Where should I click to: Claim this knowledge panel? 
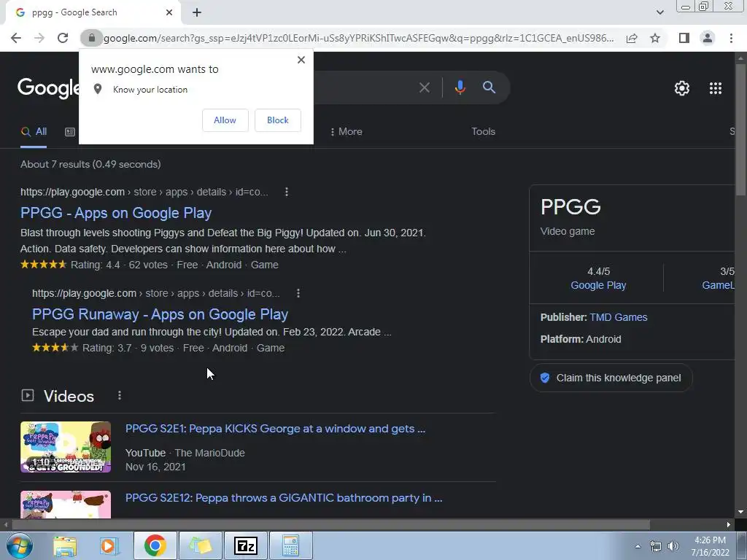[611, 378]
